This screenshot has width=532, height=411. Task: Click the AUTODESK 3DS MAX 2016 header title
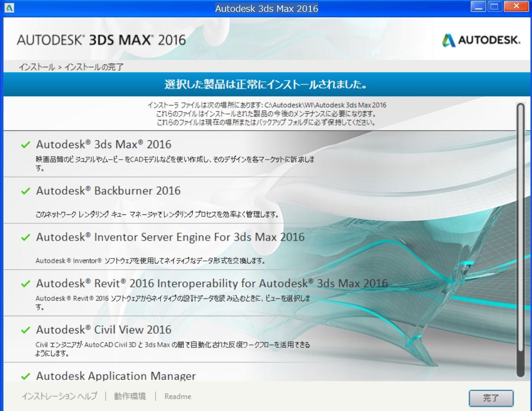coord(101,40)
